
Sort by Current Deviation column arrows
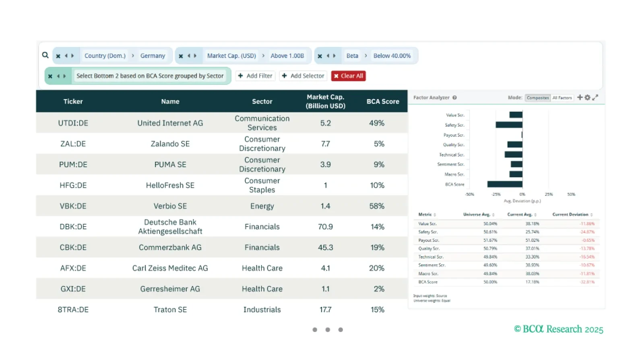click(591, 215)
